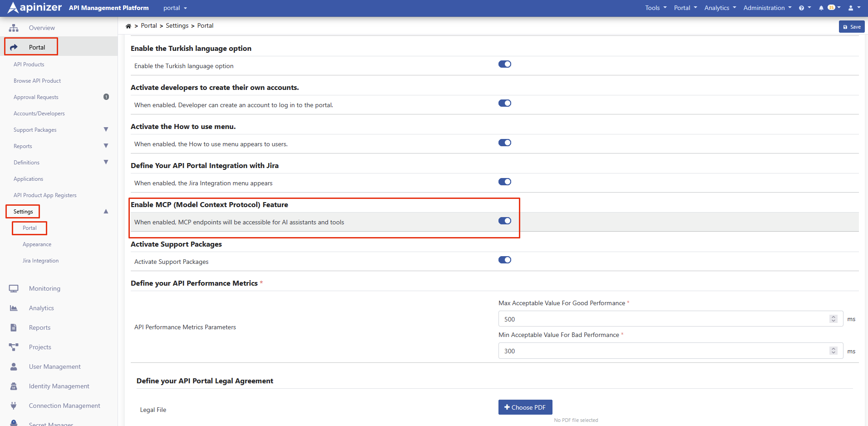Click the Projects sidebar icon
Viewport: 868px width, 426px height.
tap(14, 347)
